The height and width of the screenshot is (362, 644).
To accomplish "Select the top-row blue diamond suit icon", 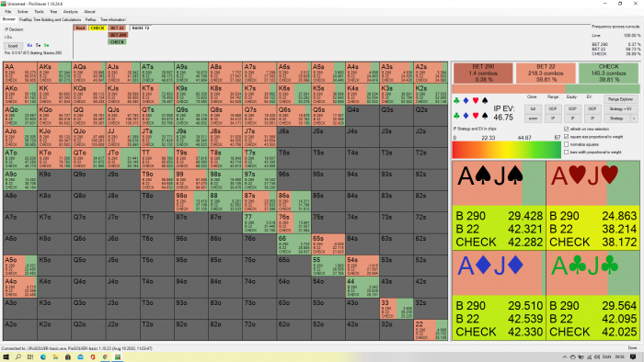I will click(x=466, y=100).
